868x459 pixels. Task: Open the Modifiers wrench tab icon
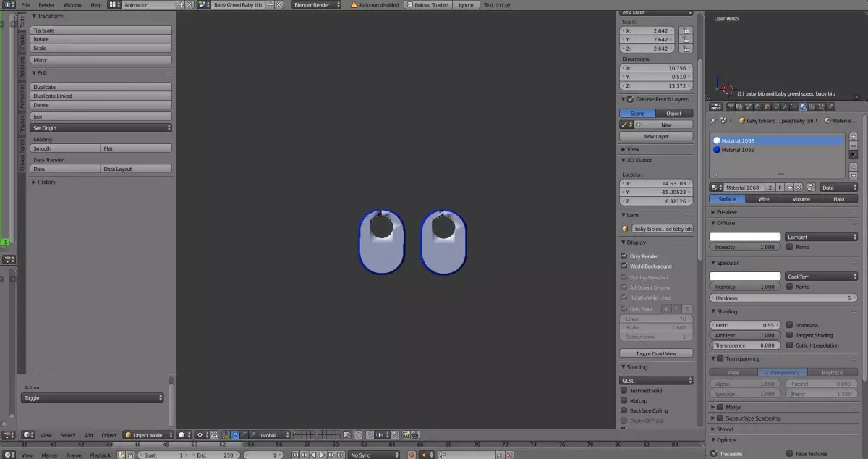click(x=785, y=106)
